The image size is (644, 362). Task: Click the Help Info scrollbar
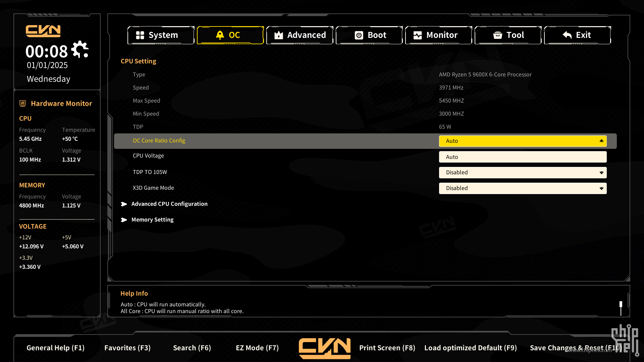(x=621, y=308)
